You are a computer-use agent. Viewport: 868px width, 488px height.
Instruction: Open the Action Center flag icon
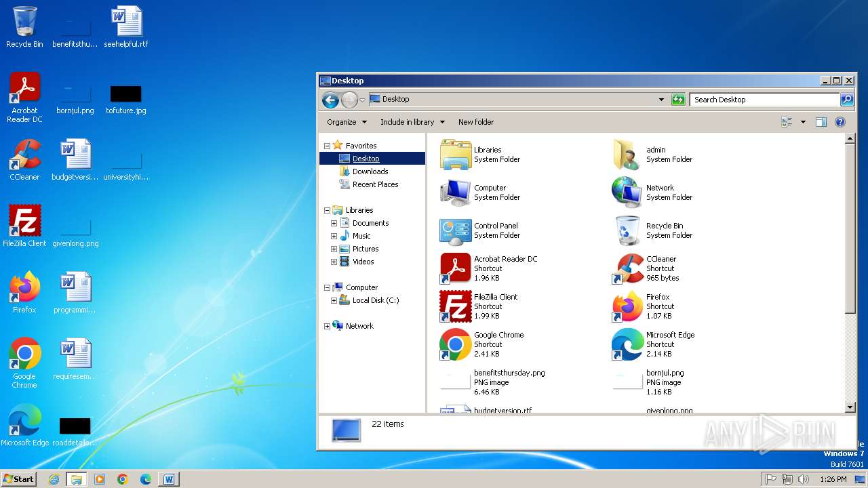point(770,479)
